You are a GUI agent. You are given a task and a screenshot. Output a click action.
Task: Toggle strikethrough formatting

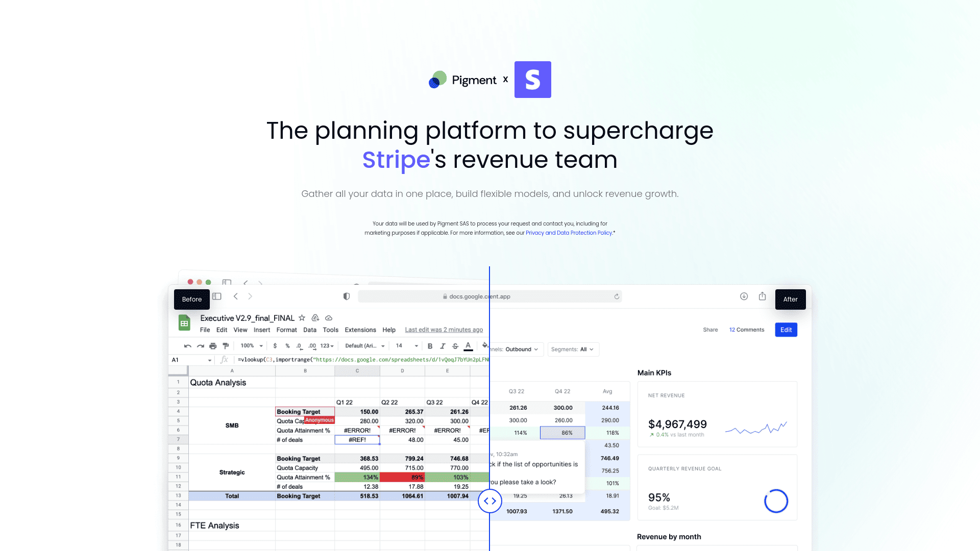[x=455, y=346]
